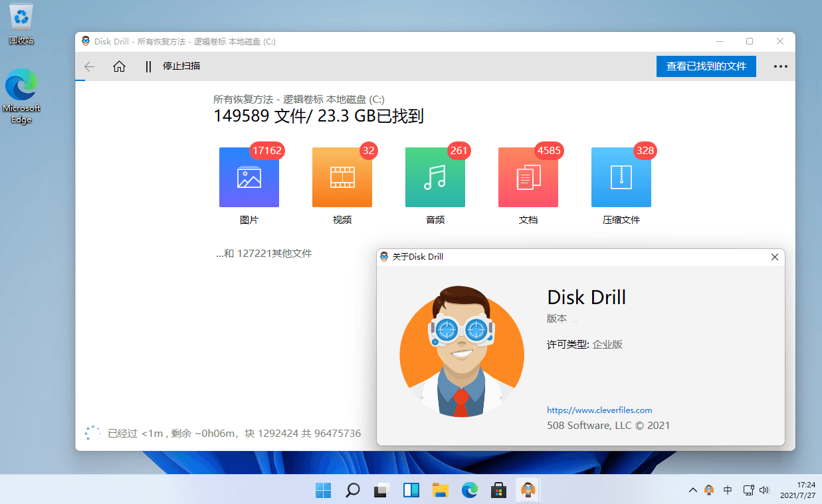Go back using the arrow in Disk Drill
Viewport: 822px width, 504px height.
click(x=89, y=66)
